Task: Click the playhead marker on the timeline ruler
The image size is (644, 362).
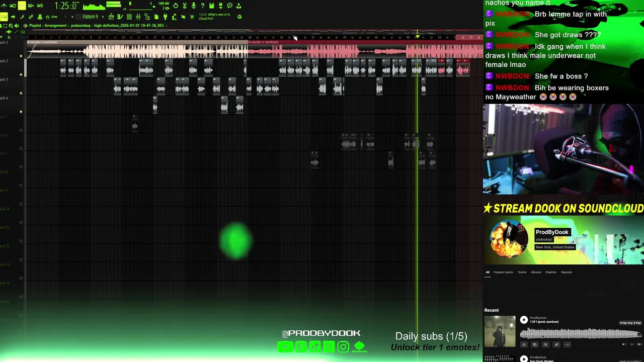Action: tap(417, 37)
